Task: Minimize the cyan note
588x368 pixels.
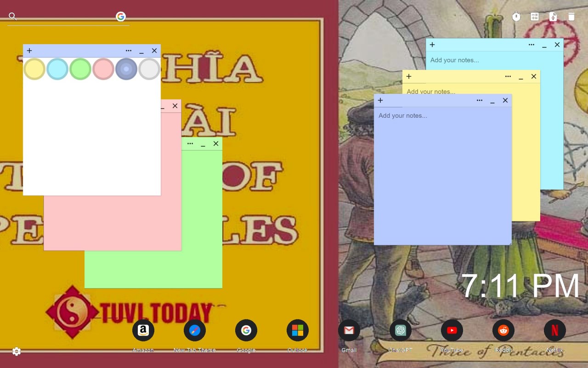Action: 544,45
